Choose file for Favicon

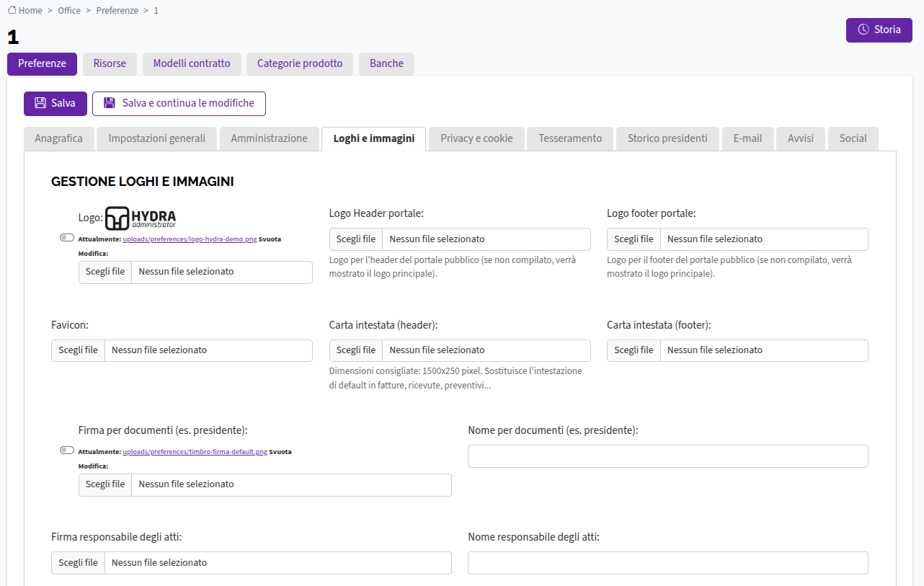pos(182,350)
